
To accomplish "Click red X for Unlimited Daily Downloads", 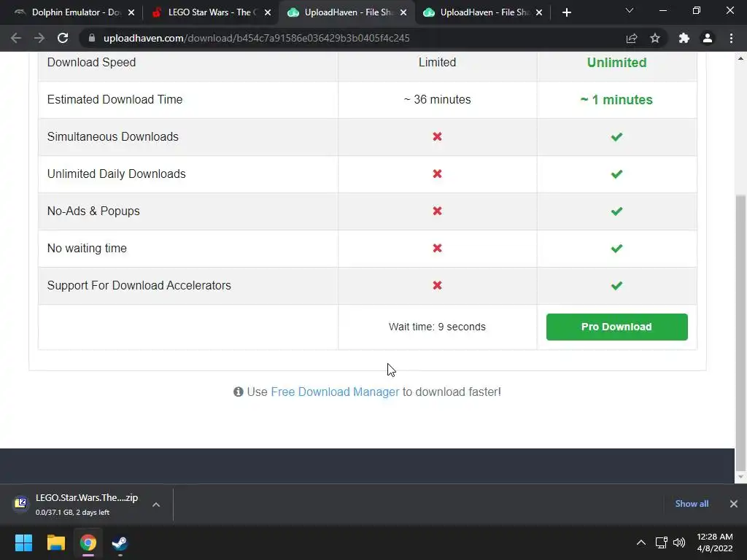I will point(437,174).
